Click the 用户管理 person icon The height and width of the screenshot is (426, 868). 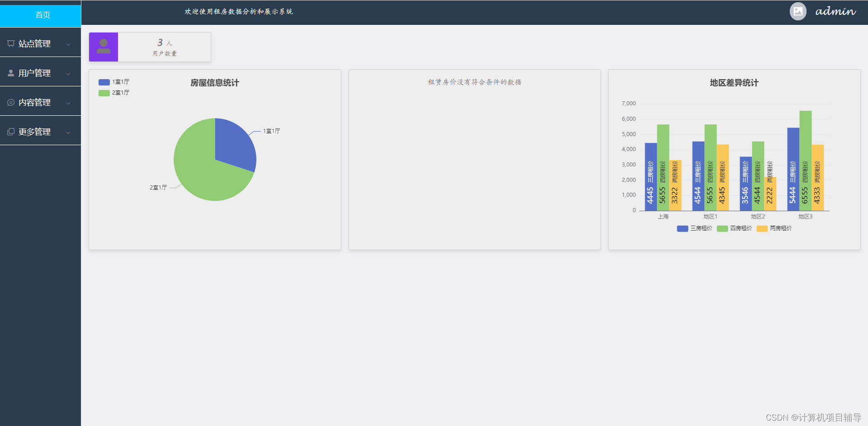click(11, 73)
